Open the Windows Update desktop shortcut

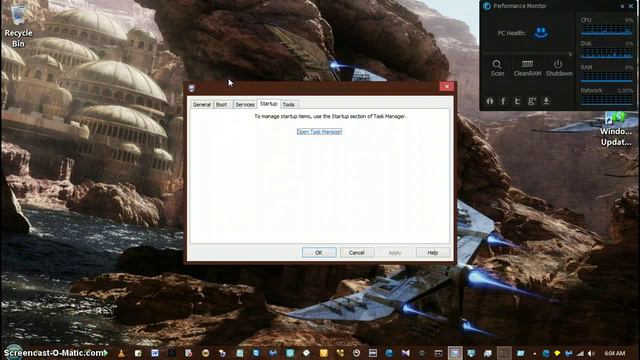click(616, 129)
